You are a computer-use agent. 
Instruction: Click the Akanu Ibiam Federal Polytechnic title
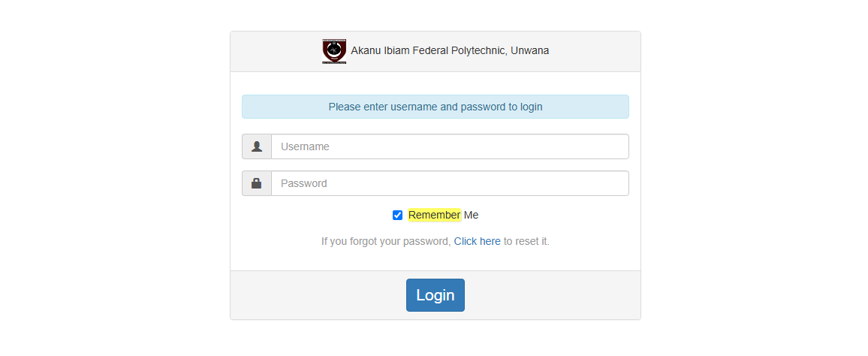[x=450, y=51]
